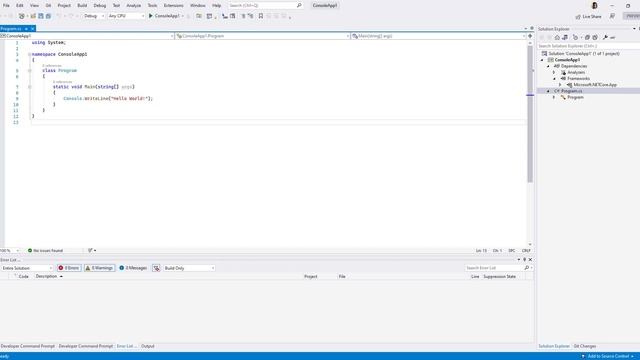Toggle Preview Selected Items in Solution Explorer
The image size is (640, 360).
(613, 38)
